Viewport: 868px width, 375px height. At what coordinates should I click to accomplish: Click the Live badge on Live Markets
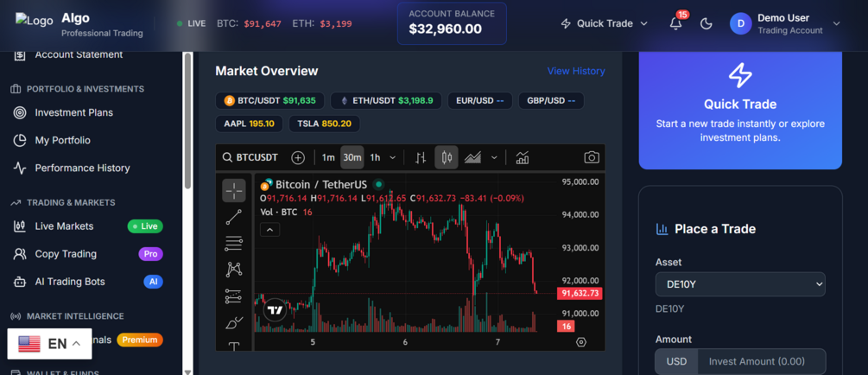(x=145, y=226)
